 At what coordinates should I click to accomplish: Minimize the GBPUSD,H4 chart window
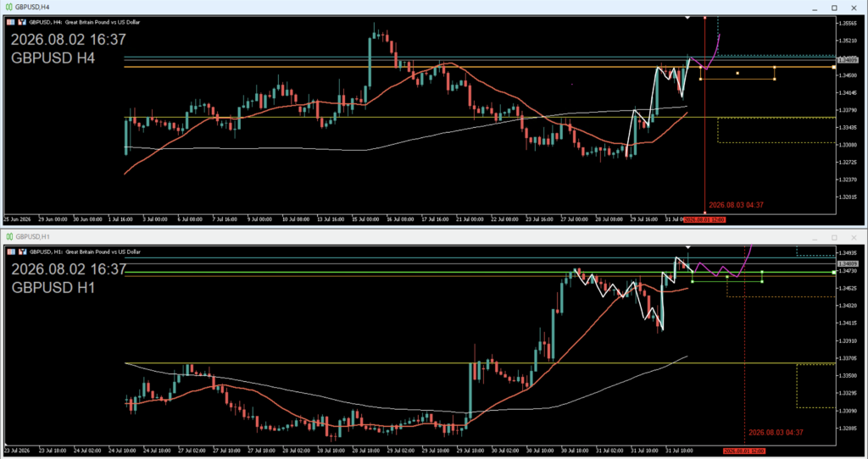pyautogui.click(x=815, y=8)
